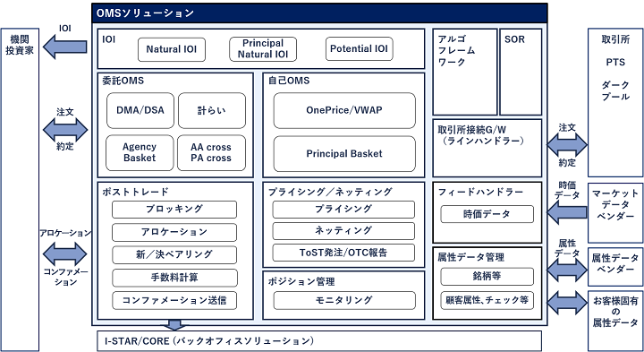Click the ToST発注/OTC報告 item
This screenshot has width=644, height=352.
coord(343,253)
